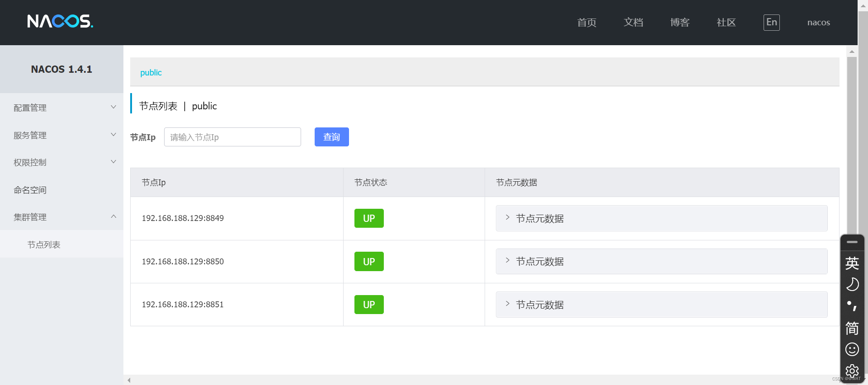Select 节点列表 sidebar item
This screenshot has height=385, width=868.
click(44, 244)
